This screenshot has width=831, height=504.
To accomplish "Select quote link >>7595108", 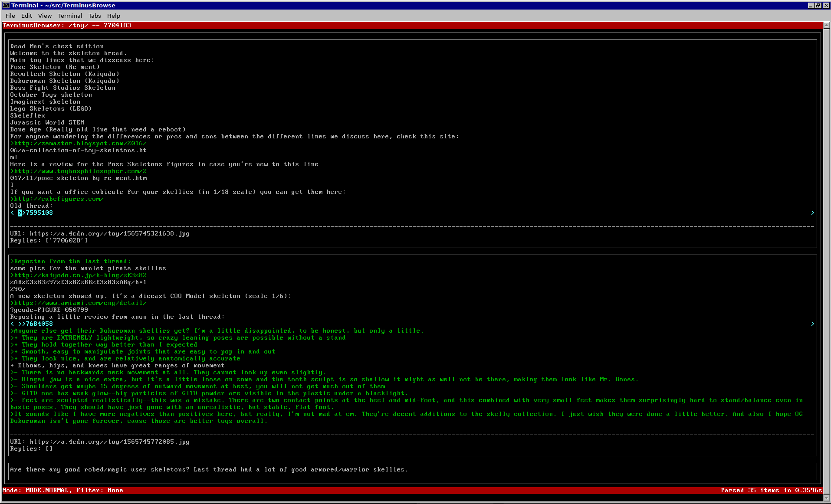I will click(36, 213).
